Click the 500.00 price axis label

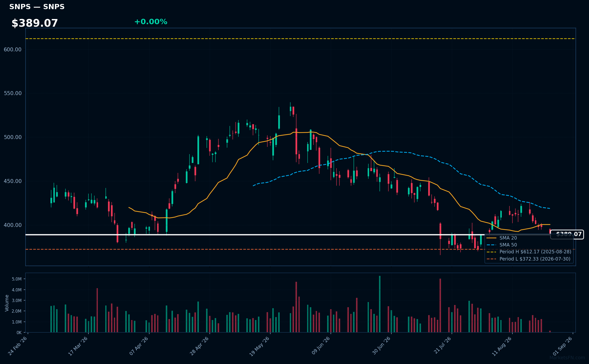pyautogui.click(x=13, y=137)
